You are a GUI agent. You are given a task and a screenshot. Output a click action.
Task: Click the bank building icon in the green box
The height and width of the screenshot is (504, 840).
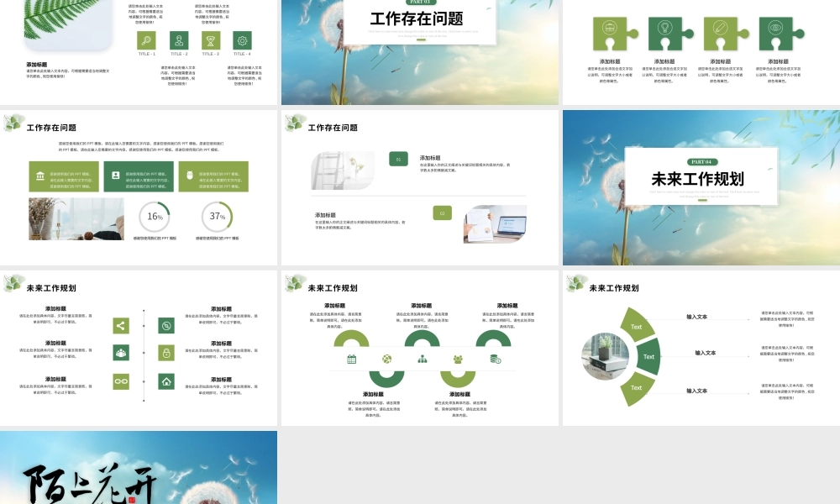click(40, 176)
